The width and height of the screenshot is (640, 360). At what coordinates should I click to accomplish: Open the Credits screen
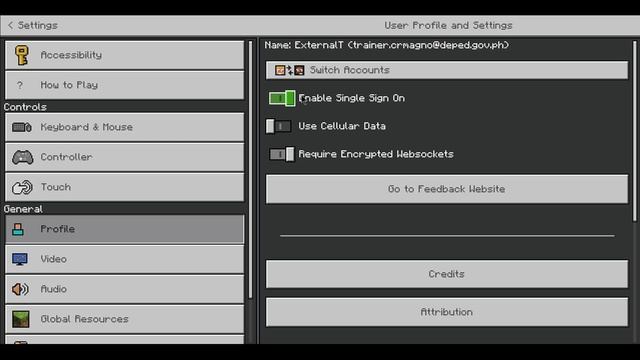click(x=447, y=274)
